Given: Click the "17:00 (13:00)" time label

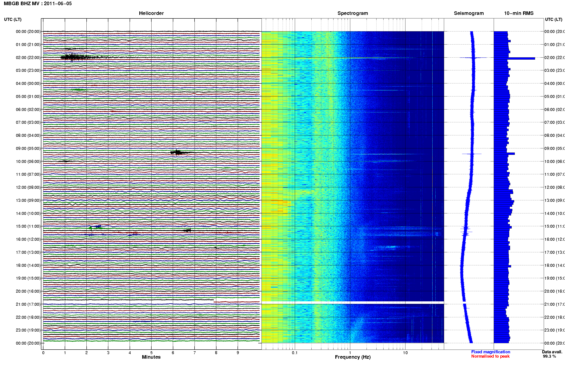Looking at the screenshot, I should pos(28,252).
